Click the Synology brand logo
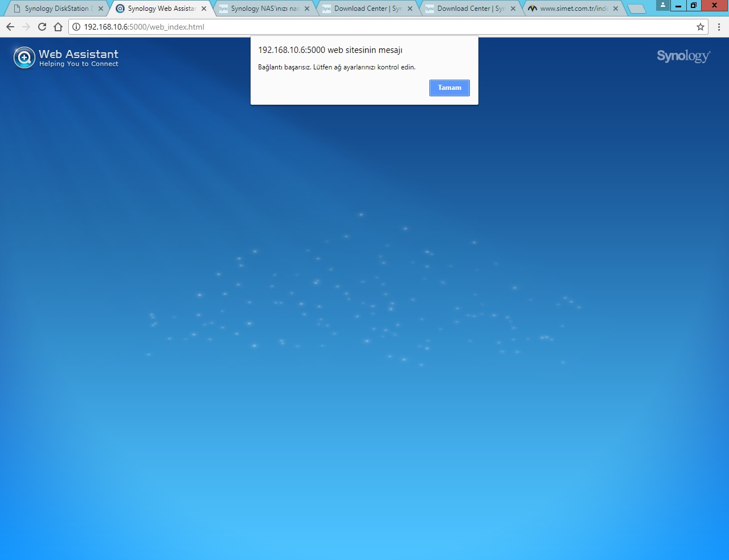Viewport: 729px width, 560px height. (x=683, y=56)
